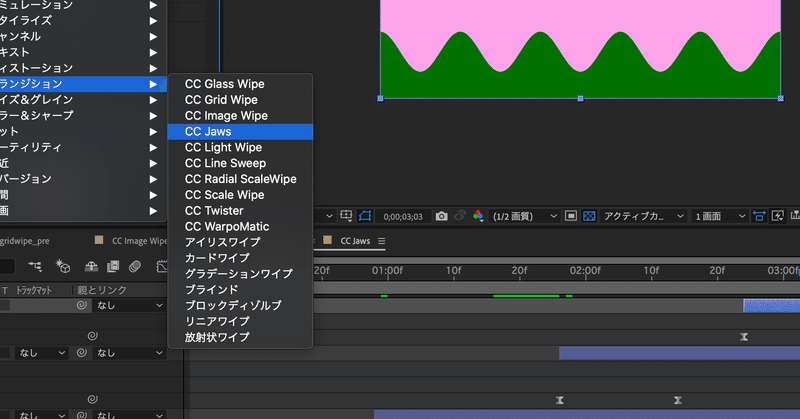Open the RGB channel display icon
The image size is (800, 419).
pyautogui.click(x=478, y=216)
